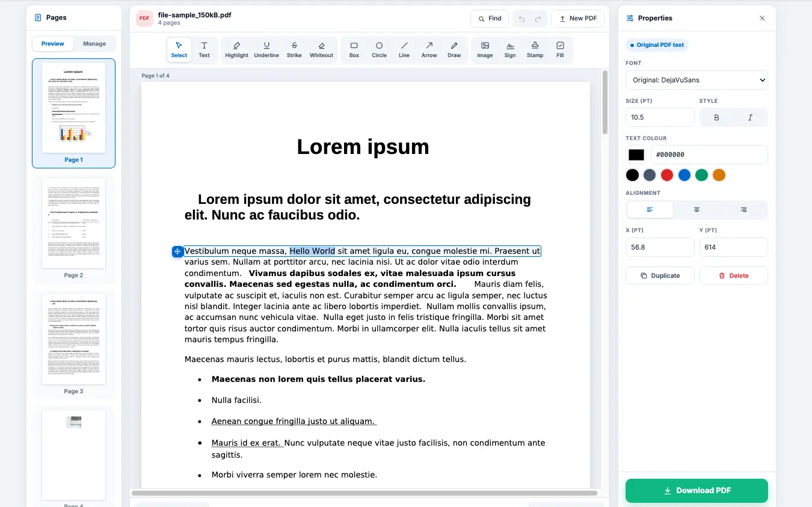Pick the Strike tool

[x=294, y=50]
